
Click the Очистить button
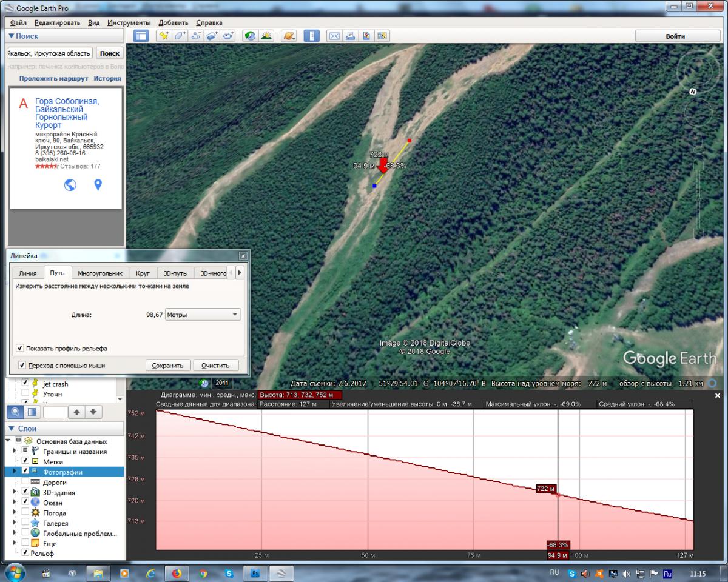(215, 366)
